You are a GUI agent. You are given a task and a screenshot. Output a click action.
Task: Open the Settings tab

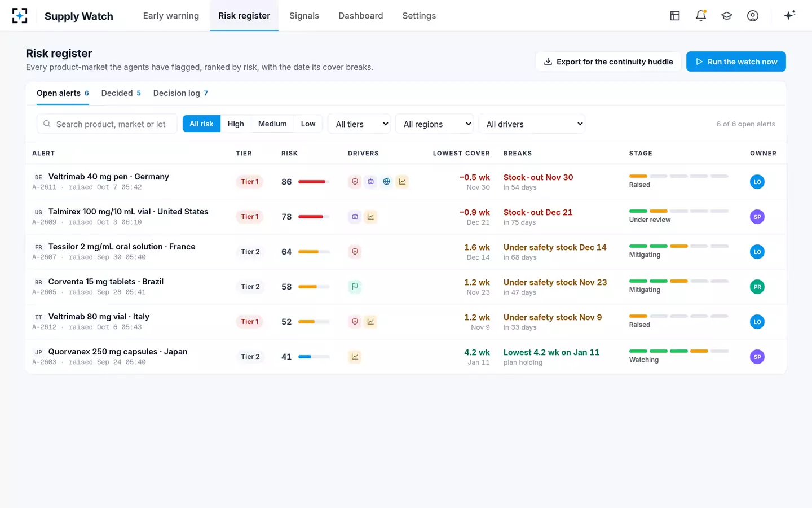[x=419, y=16]
